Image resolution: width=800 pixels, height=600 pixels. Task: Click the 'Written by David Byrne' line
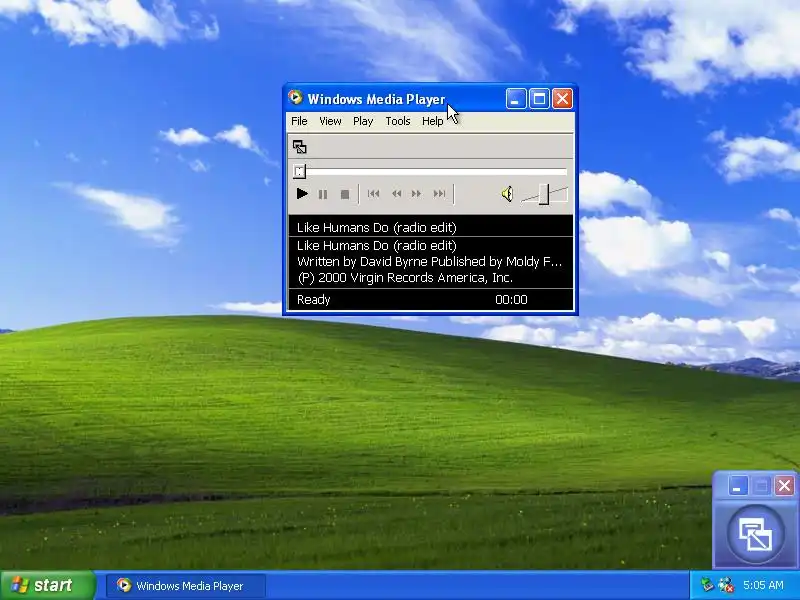(x=430, y=262)
